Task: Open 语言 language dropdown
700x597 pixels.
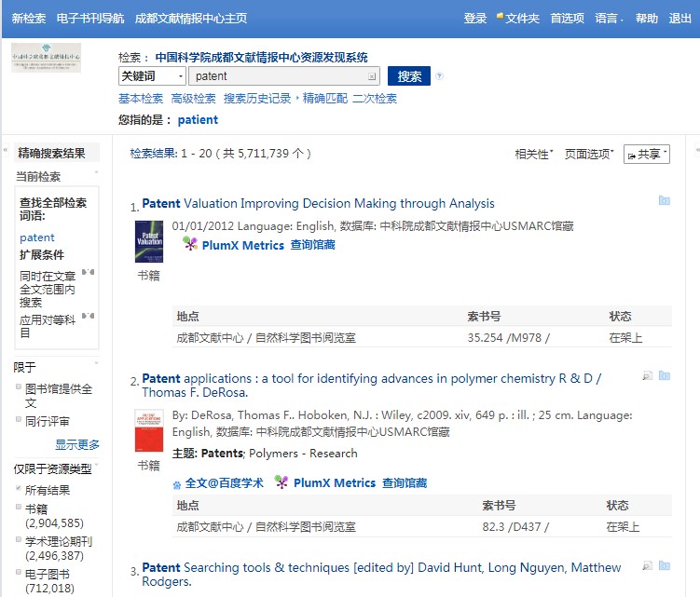Action: 609,19
